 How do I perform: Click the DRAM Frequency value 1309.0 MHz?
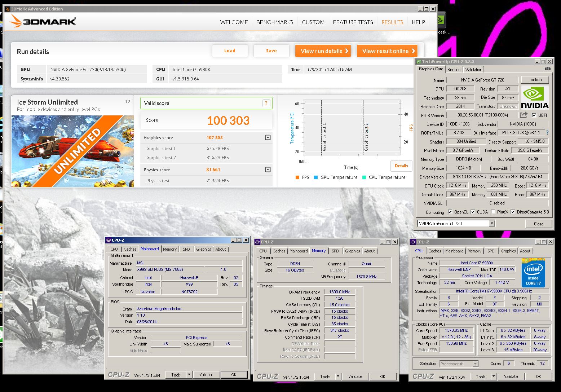point(340,292)
